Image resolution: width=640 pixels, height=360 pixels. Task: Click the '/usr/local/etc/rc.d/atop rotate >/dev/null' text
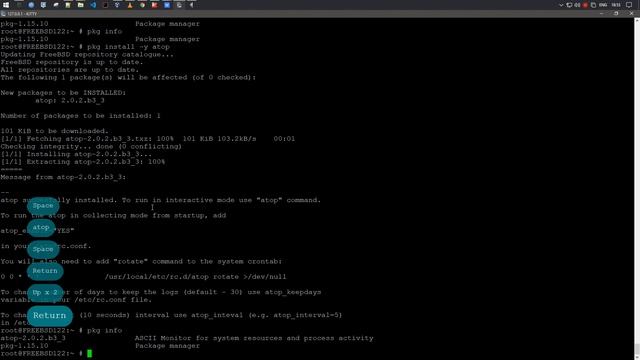point(196,277)
